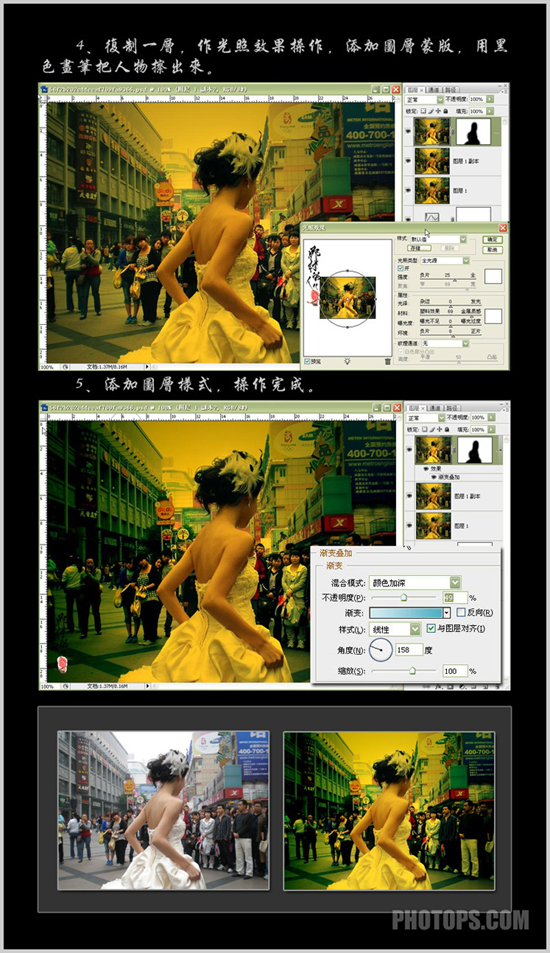
Task: Select the 图层 1 thumbnail in step 5 panel
Action: 433,526
